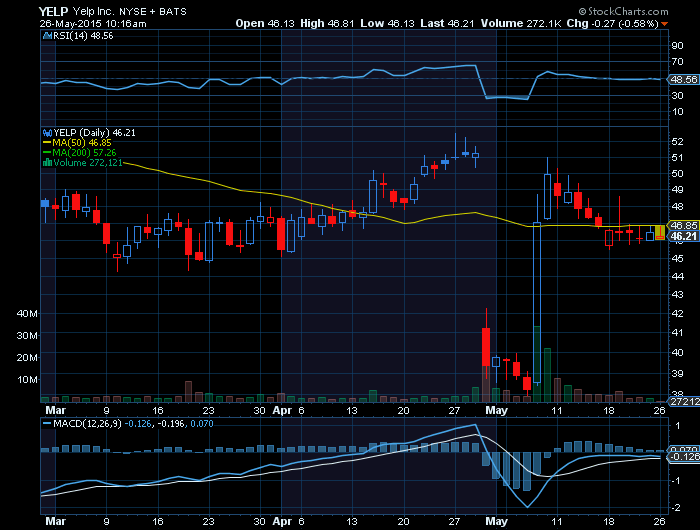Click the 42 label on the price axis
The width and height of the screenshot is (700, 530).
coord(677,313)
